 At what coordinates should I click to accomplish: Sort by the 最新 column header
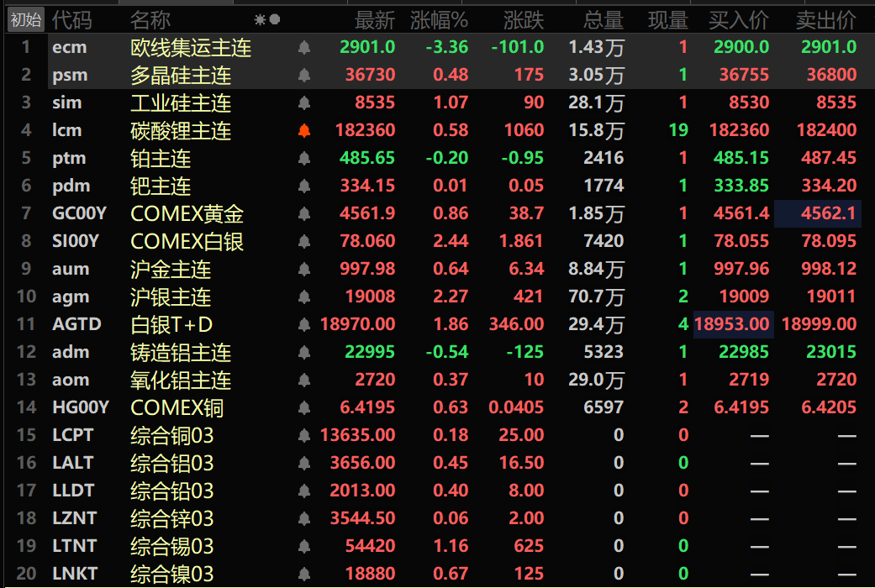click(375, 21)
